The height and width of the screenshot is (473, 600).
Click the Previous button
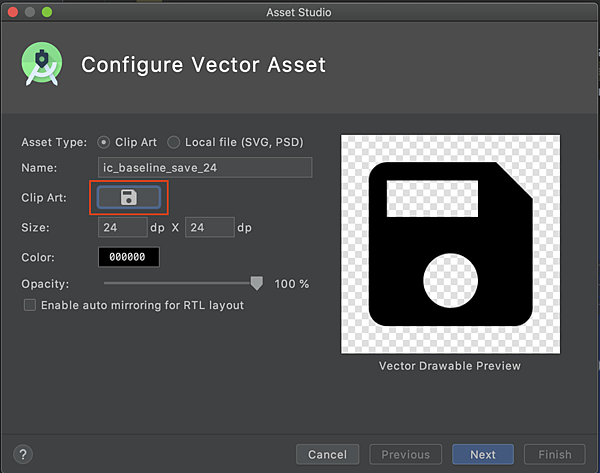click(x=406, y=454)
